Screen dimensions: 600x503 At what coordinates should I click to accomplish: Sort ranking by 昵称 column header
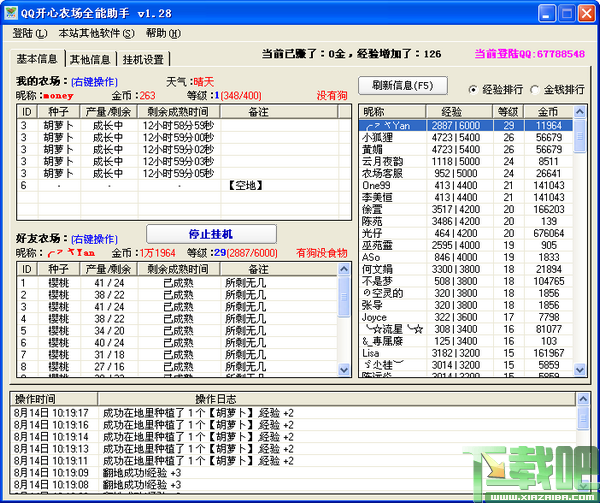pyautogui.click(x=392, y=112)
